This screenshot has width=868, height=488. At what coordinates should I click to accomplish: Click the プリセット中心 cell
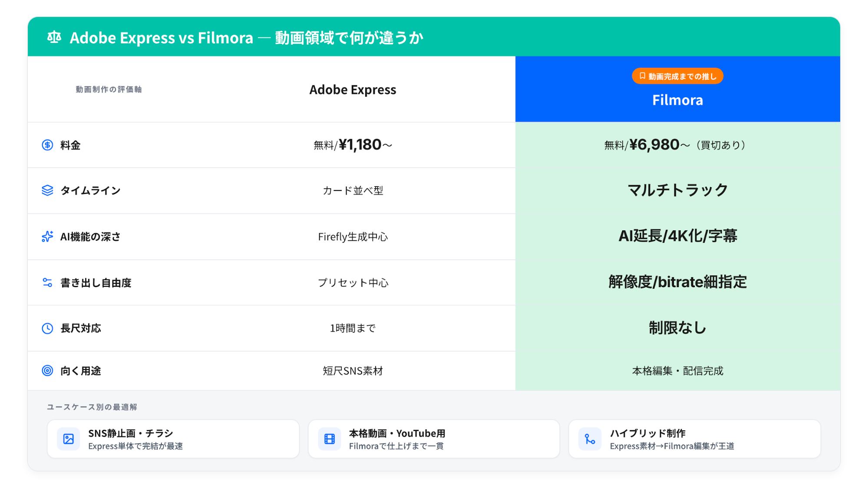click(x=353, y=282)
